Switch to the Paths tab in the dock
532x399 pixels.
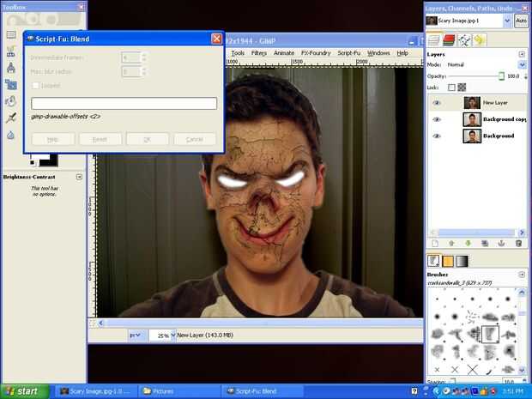pyautogui.click(x=464, y=40)
